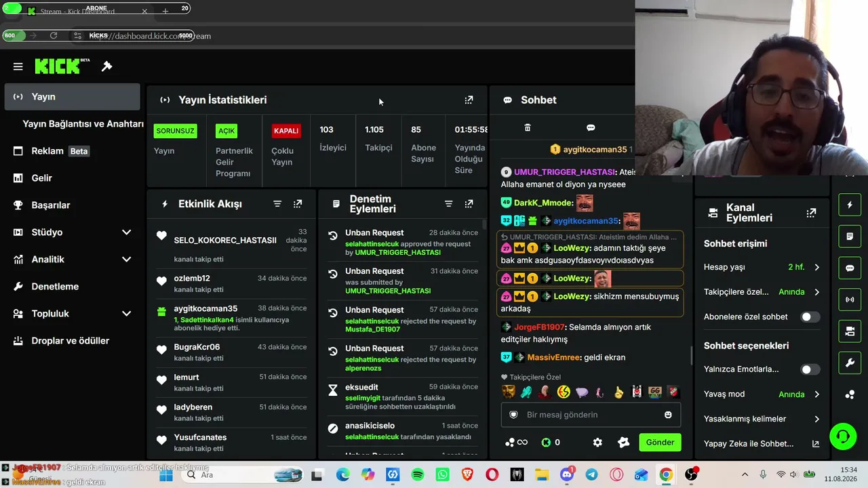Pop out the Denetim Eylemleri panel

469,204
